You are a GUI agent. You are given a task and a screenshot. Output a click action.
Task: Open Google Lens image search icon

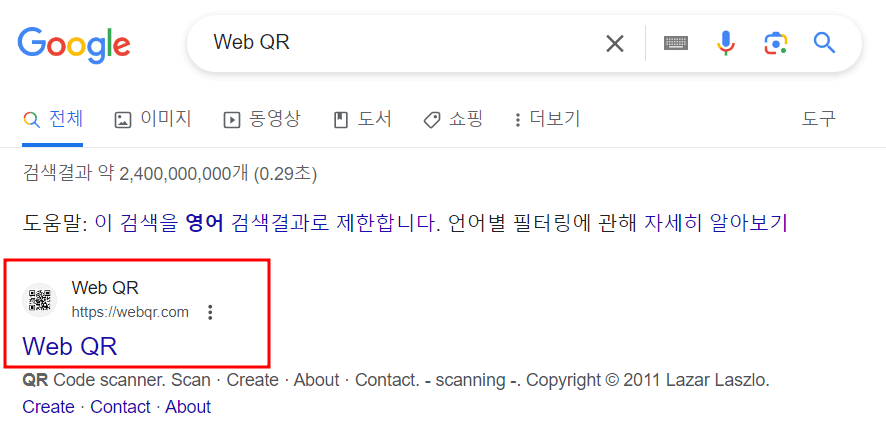tap(776, 43)
